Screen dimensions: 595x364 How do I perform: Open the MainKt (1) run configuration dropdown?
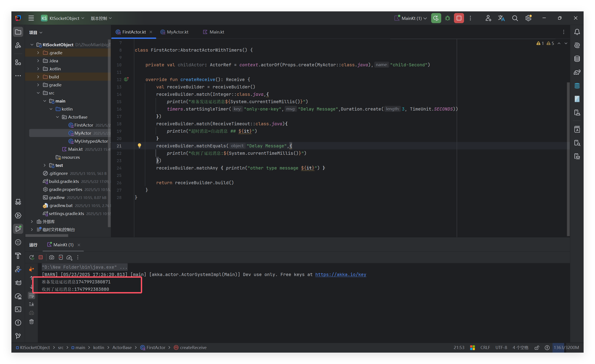point(411,18)
